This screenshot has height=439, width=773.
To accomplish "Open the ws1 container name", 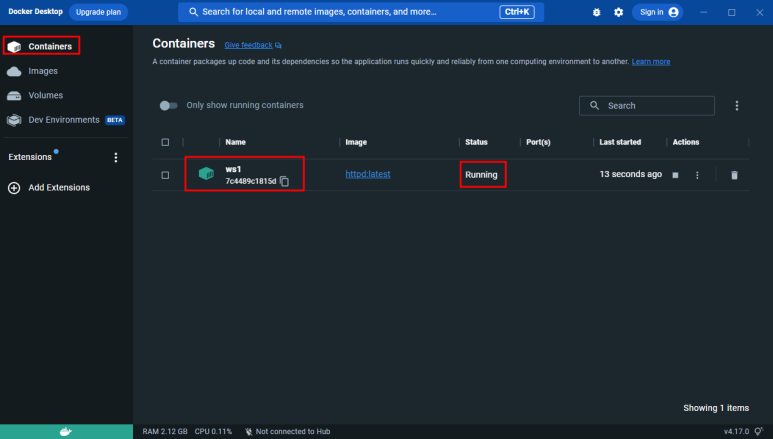I will coord(233,169).
